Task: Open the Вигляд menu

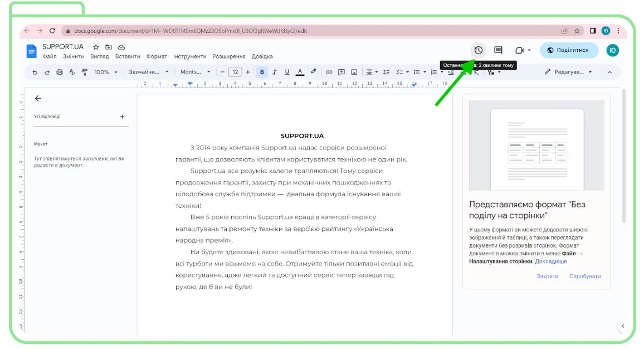Action: pos(99,57)
